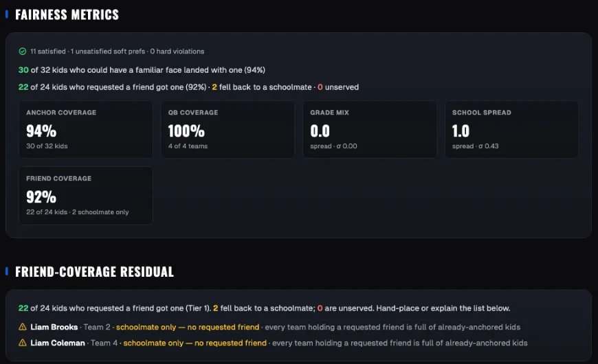Viewport: 598px width, 364px height.
Task: Click the 92% friend coverage value
Action: click(41, 197)
